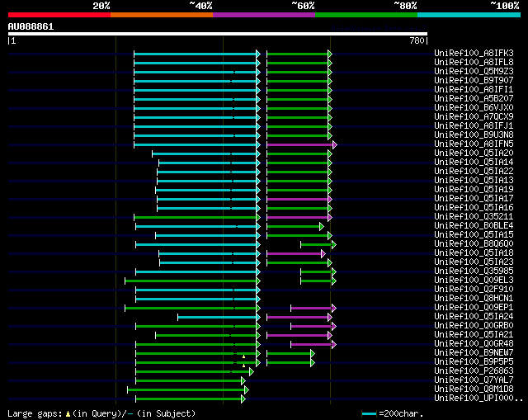
Task: Open hit UniRef100_A8IFL8
Action: tap(474, 63)
